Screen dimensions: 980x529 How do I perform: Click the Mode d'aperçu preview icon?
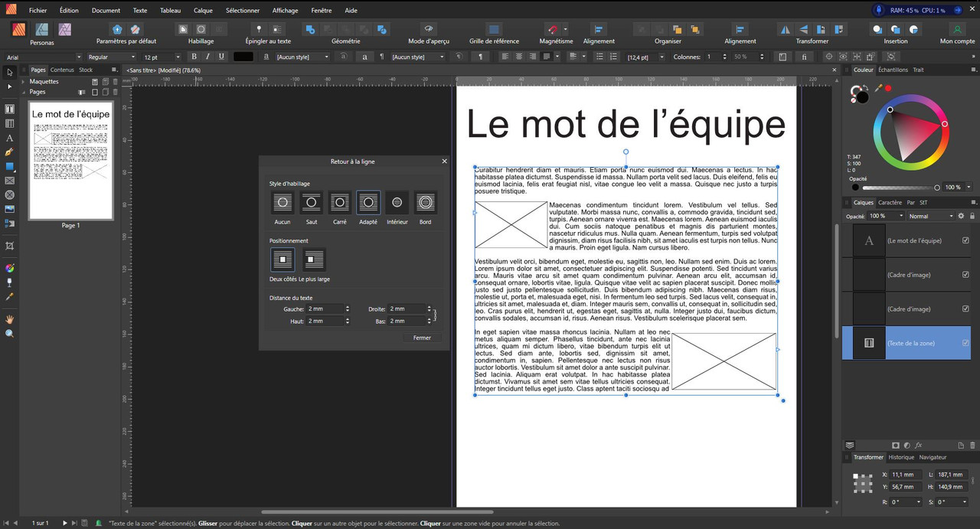tap(428, 29)
